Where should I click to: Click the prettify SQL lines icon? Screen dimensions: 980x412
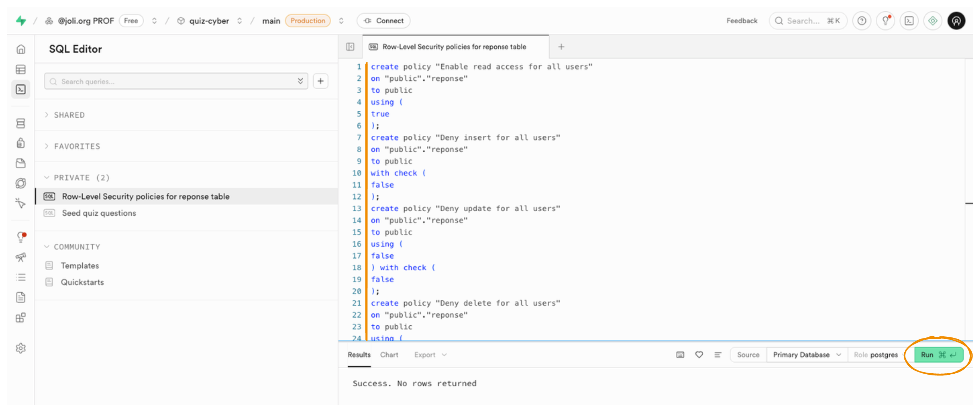click(x=718, y=354)
